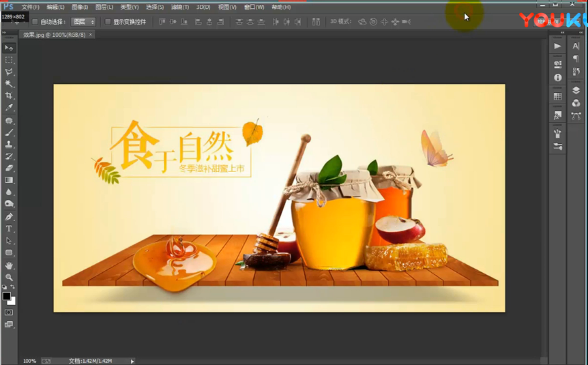Click the 100% zoom level field
Screen dimensions: 588x365
(x=29, y=361)
